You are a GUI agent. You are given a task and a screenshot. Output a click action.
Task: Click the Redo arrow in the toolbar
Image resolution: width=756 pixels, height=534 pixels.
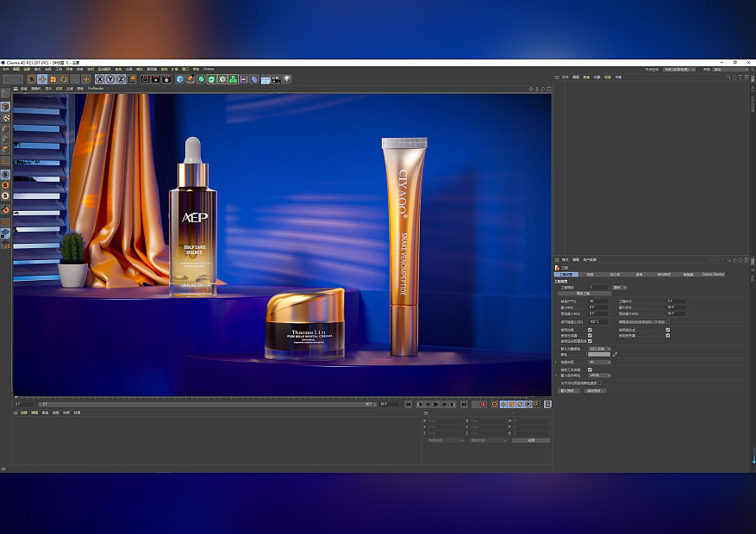pyautogui.click(x=18, y=79)
